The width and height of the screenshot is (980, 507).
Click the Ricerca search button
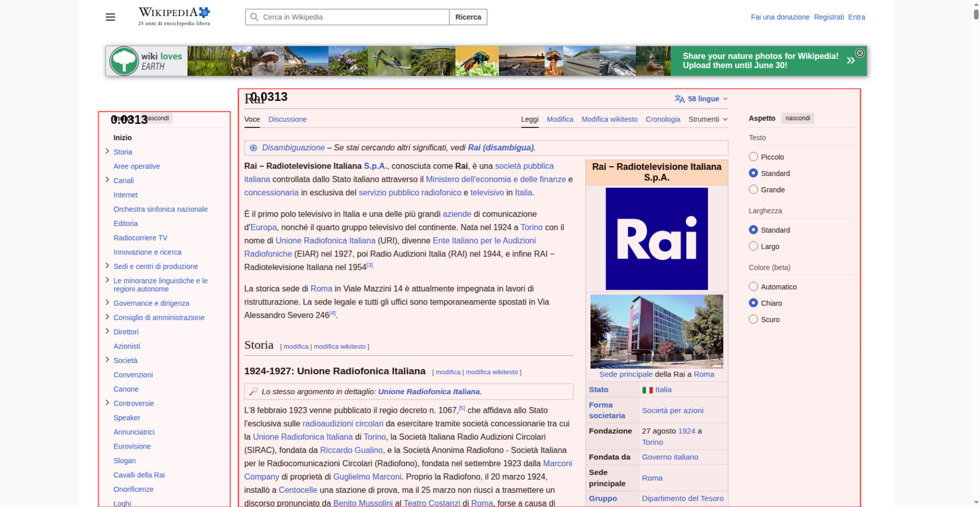pyautogui.click(x=468, y=17)
